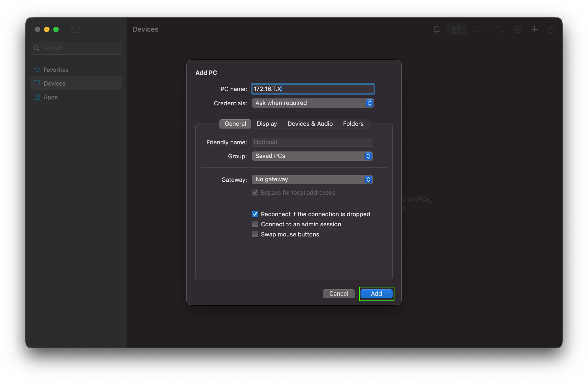Viewport: 588px width, 382px height.
Task: Open the filter options icon
Action: tap(517, 29)
